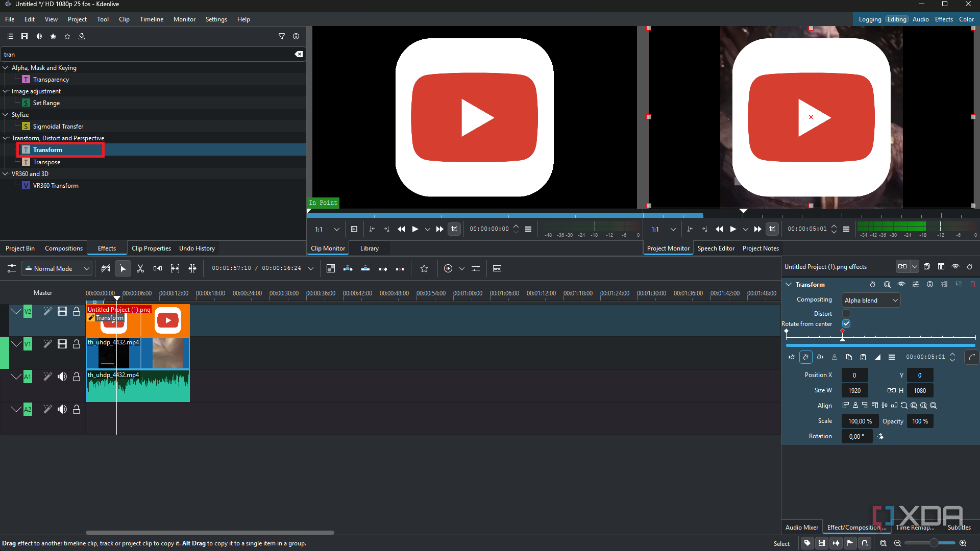Rewind in the Project Monitor
This screenshot has width=980, height=551.
pos(719,230)
